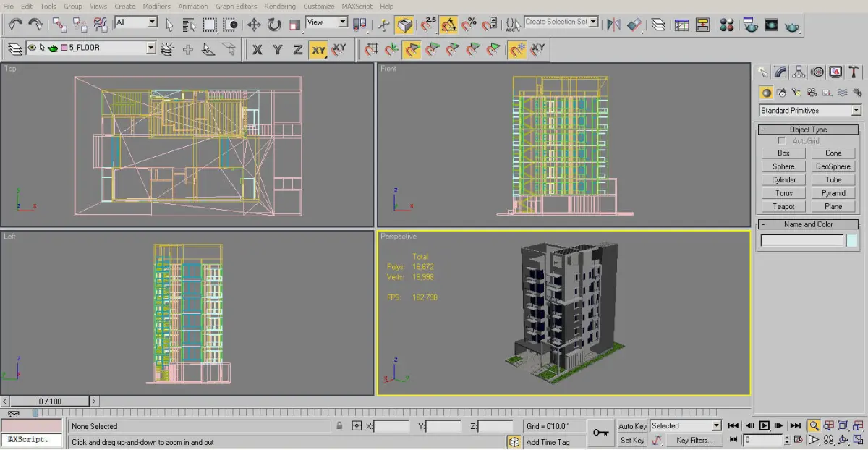Click the Quick Render teapot icon
The width and height of the screenshot is (868, 450).
tap(792, 25)
